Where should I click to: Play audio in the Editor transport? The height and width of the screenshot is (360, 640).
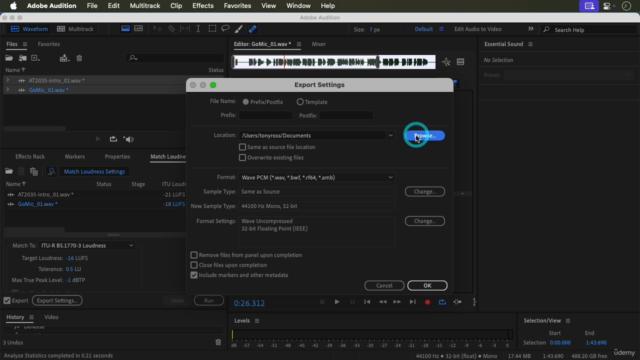pyautogui.click(x=337, y=302)
